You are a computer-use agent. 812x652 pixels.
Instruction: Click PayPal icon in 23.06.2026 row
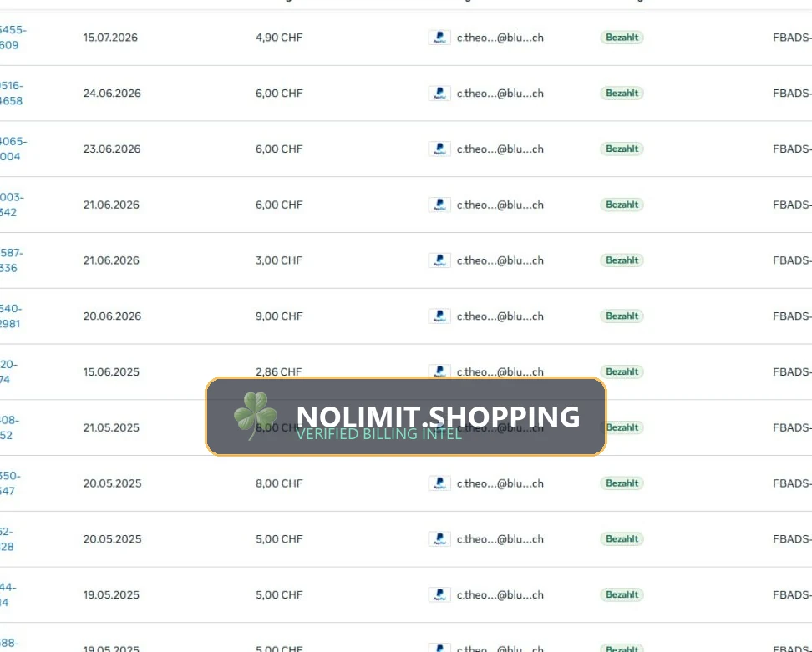point(439,149)
